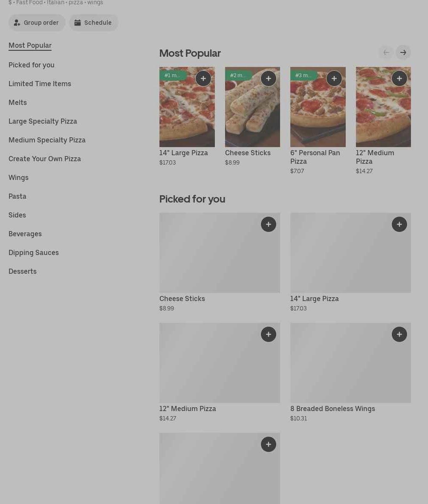Screen dimensions: 428x504
Task: Add Cheese Sticks from the Most Popular carousel
Action: click(268, 78)
